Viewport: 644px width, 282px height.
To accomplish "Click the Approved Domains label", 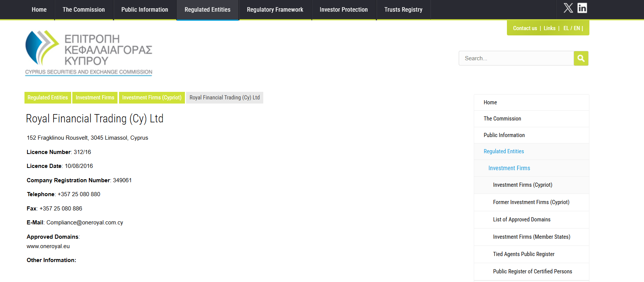I will click(53, 237).
